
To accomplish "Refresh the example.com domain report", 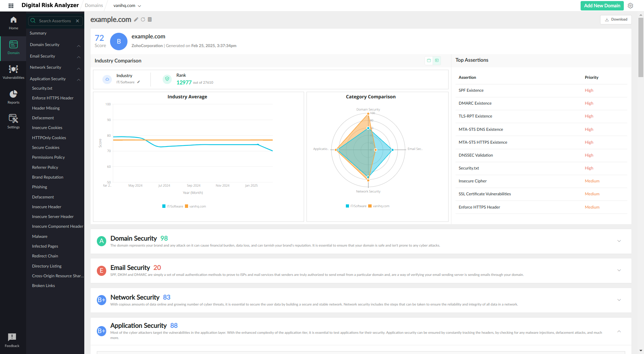I will pyautogui.click(x=143, y=20).
